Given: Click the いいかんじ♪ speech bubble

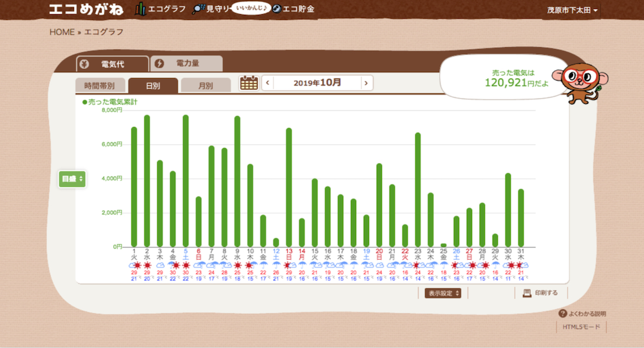Looking at the screenshot, I should (x=251, y=8).
